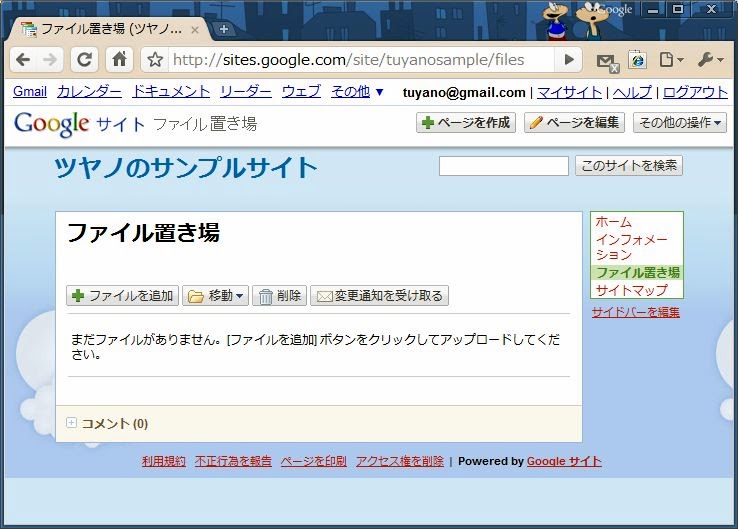The height and width of the screenshot is (529, 738).
Task: Click the site search input field
Action: (503, 166)
